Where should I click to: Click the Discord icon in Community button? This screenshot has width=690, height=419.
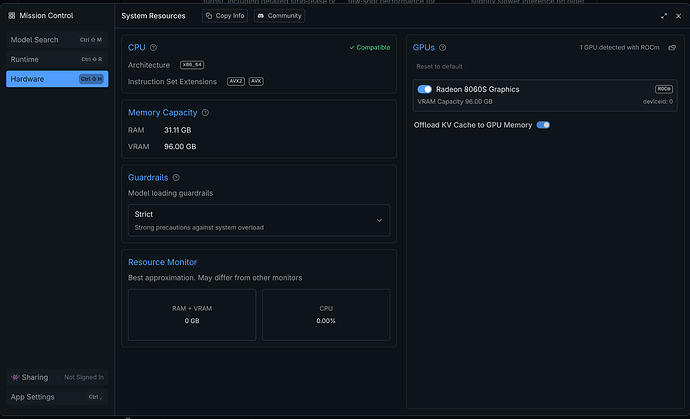[261, 16]
